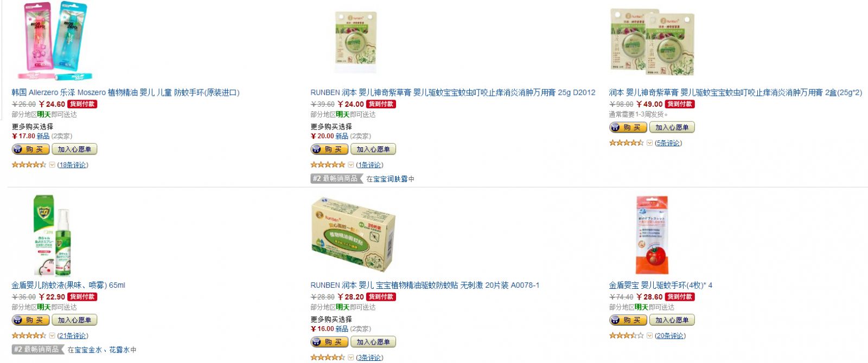Click the RUNBEN 25g D2012 balm thumbnail
Screen dimensions: 868x363
click(356, 42)
